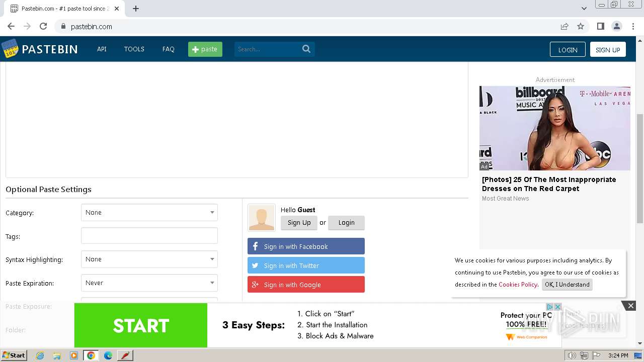
Task: Open the Chrome three-dot menu
Action: pyautogui.click(x=633, y=26)
